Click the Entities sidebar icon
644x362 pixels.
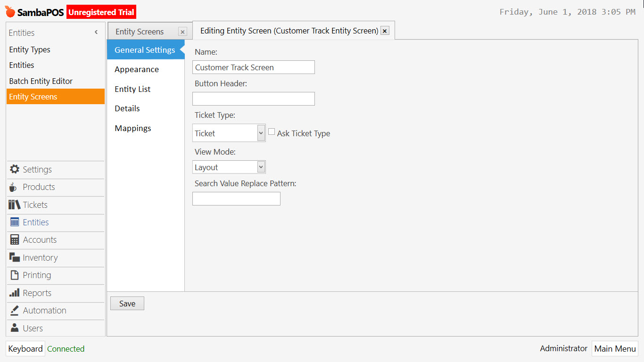coord(14,222)
